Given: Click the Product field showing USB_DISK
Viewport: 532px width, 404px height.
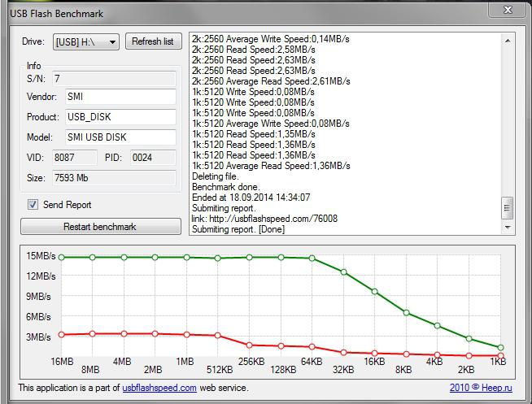Looking at the screenshot, I should [120, 117].
